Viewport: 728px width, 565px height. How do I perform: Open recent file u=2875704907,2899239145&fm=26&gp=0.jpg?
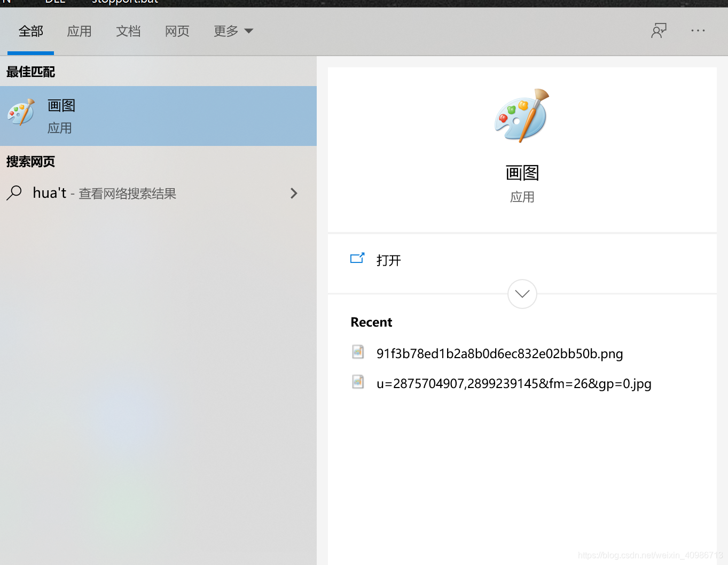click(x=514, y=384)
